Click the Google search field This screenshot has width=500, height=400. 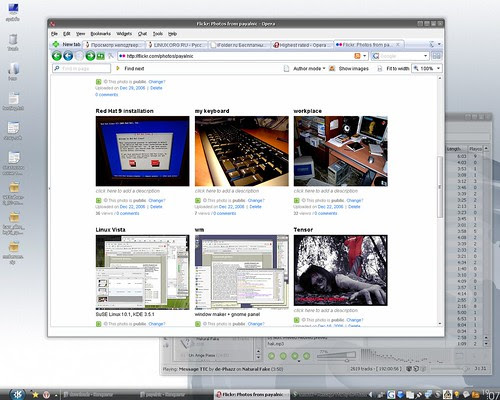click(x=401, y=56)
